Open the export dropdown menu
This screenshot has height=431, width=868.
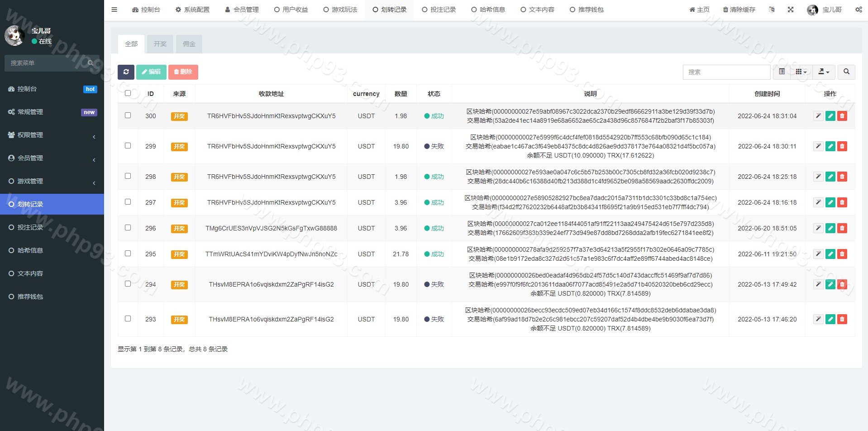coord(823,72)
